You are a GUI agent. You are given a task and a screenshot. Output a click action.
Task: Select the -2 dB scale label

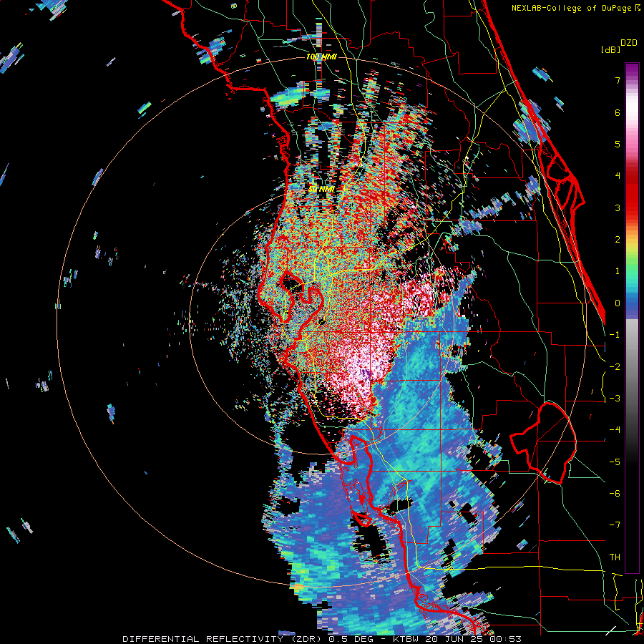point(615,366)
